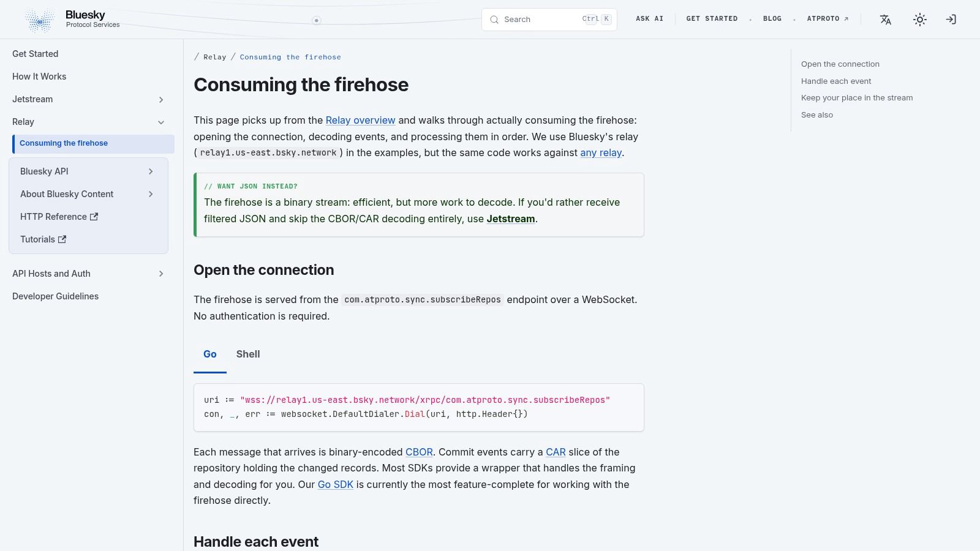Open the Jetstream link in the callout
Screen dimensions: 980x551
tap(511, 219)
